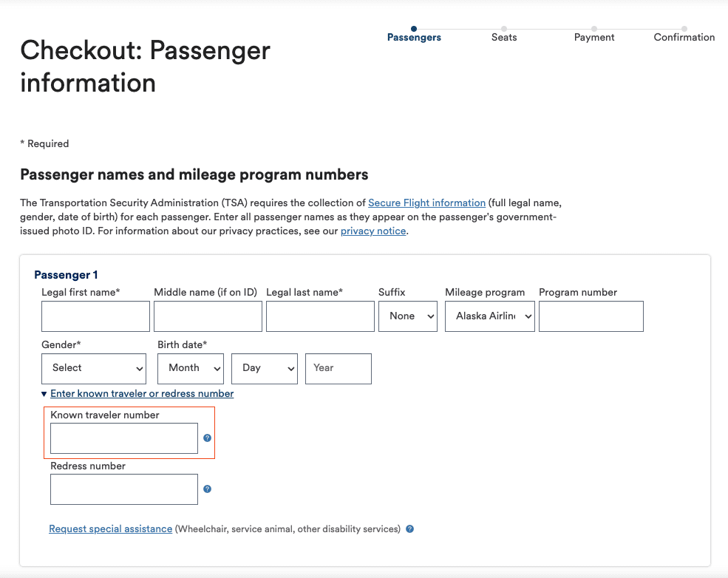
Task: Click the help icon beside Redress number field
Action: click(x=207, y=489)
